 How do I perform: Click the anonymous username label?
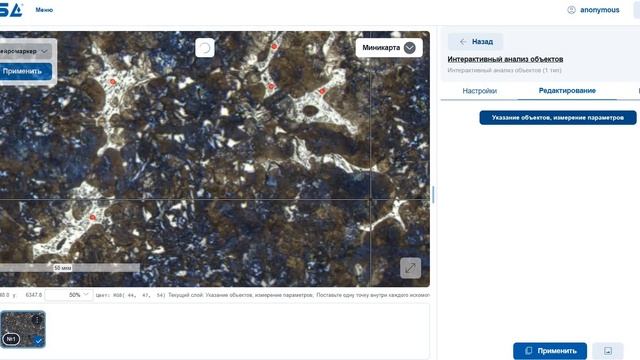pyautogui.click(x=600, y=10)
